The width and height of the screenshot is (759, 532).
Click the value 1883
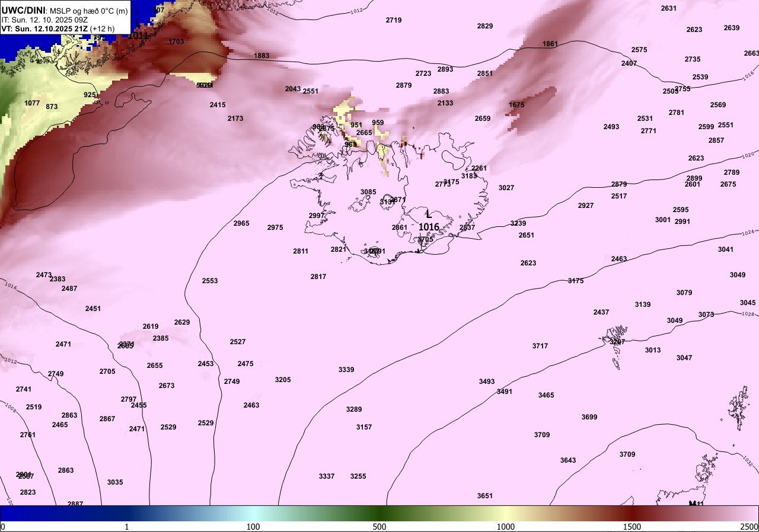click(261, 56)
